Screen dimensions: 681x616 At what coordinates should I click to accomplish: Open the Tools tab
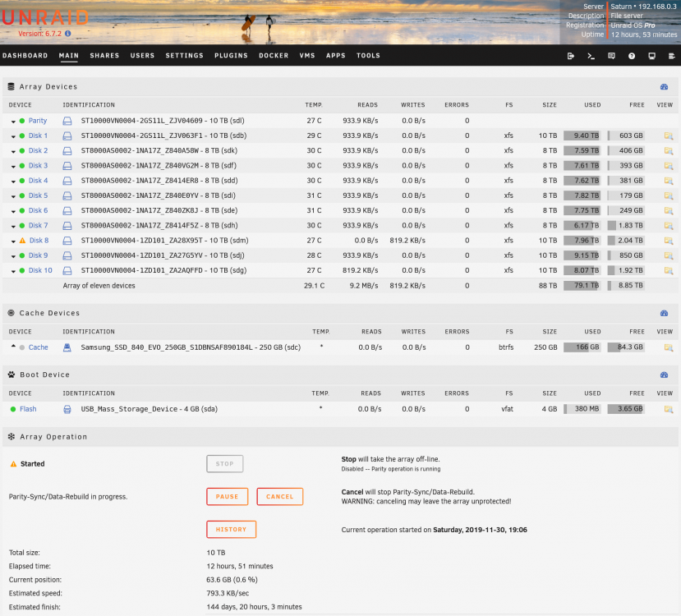[x=368, y=56]
